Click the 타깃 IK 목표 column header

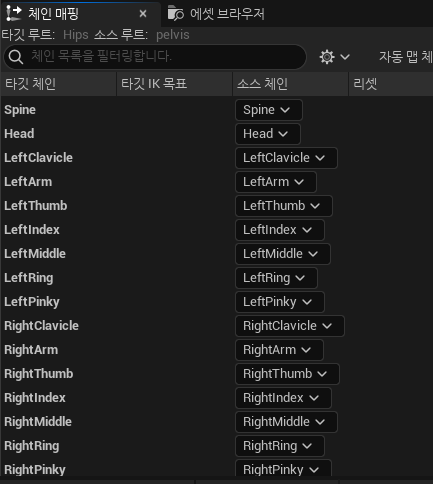[x=175, y=84]
